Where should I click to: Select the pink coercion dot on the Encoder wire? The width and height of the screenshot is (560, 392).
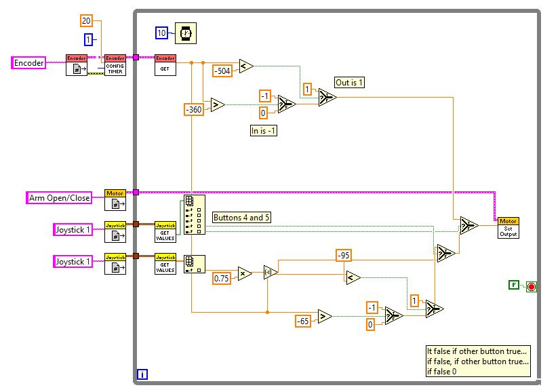(136, 58)
